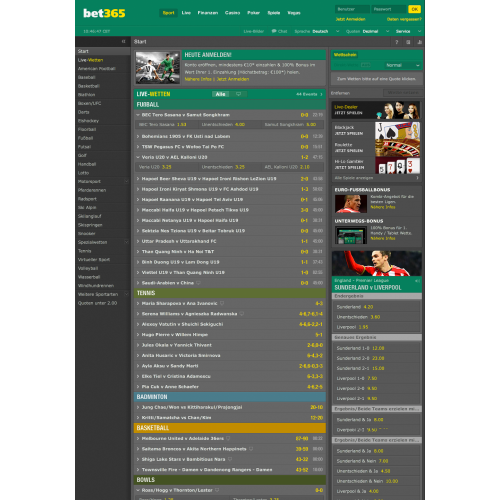Click the bet365 logo
The image size is (500, 500).
pos(104,13)
